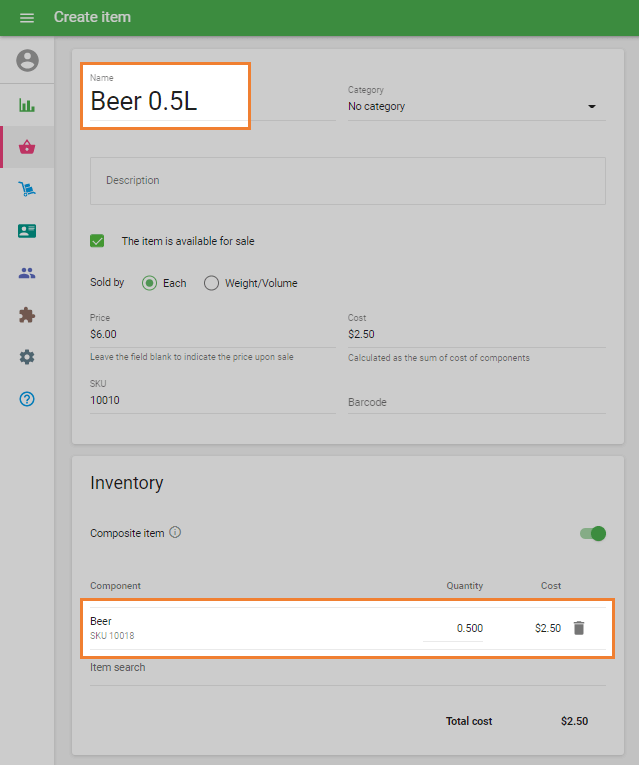Image resolution: width=639 pixels, height=765 pixels.
Task: Open Reports bar chart icon in sidebar
Action: coord(27,105)
